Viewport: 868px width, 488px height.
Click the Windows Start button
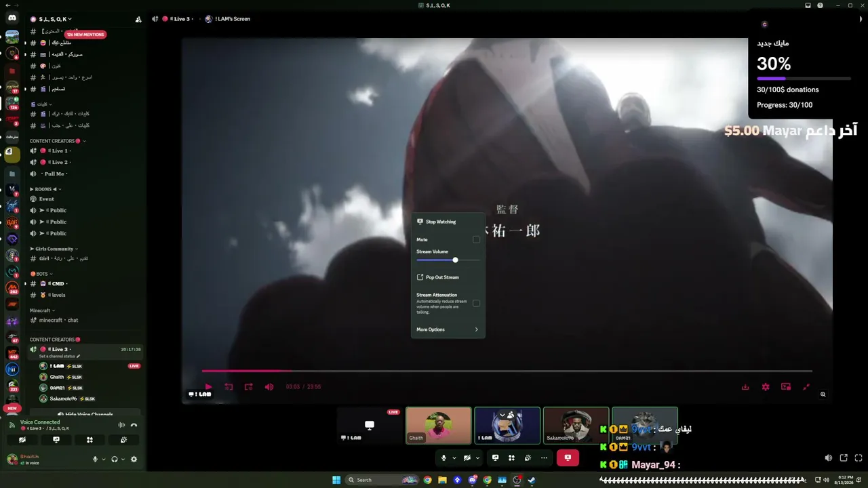[336, 480]
